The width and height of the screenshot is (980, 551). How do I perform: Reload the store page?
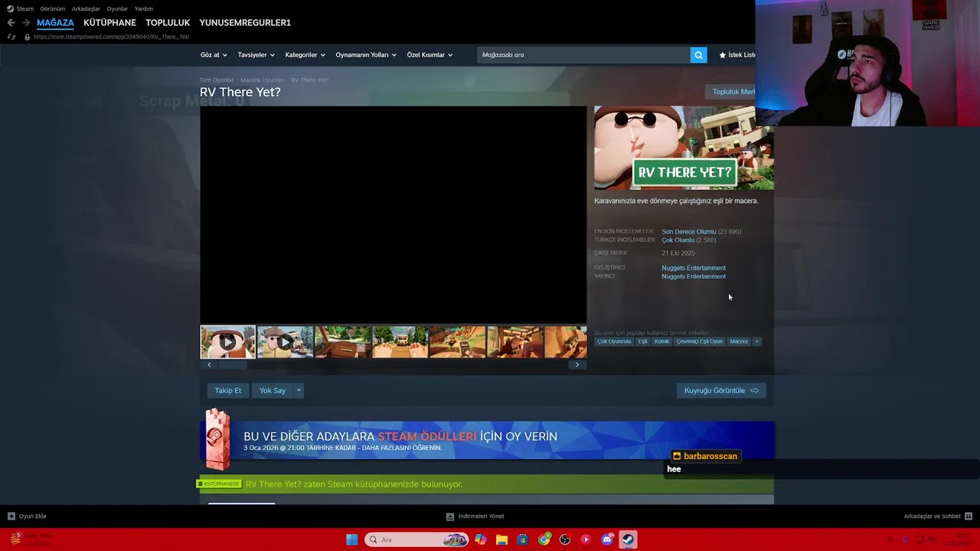11,37
